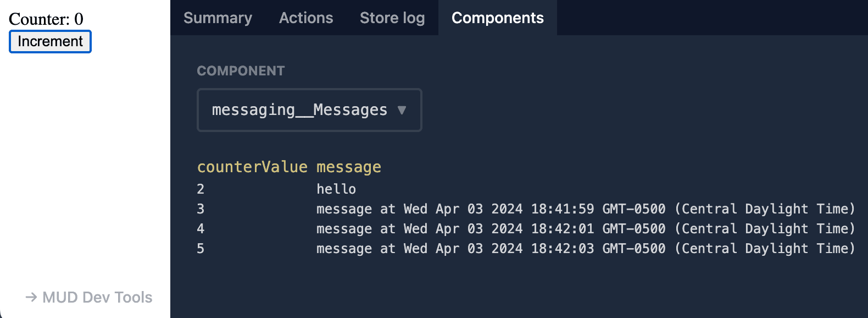Open the messaging__Messages component dropdown
Image resolution: width=868 pixels, height=318 pixels.
(x=309, y=110)
